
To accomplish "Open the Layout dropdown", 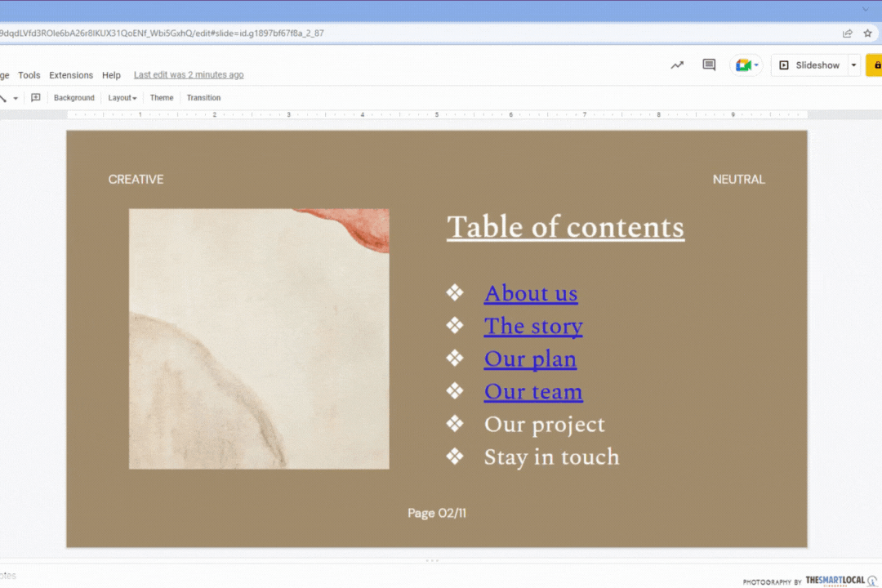I will pos(122,98).
